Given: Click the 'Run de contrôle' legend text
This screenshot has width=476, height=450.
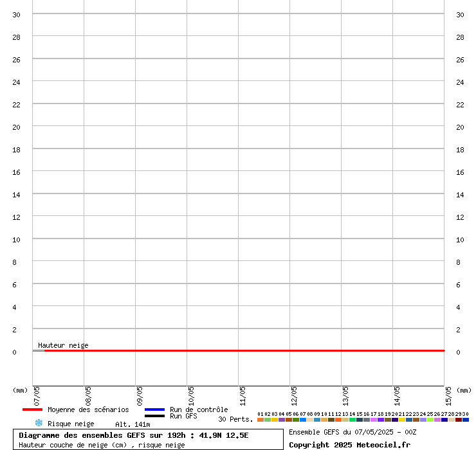Looking at the screenshot, I should click(x=199, y=410).
